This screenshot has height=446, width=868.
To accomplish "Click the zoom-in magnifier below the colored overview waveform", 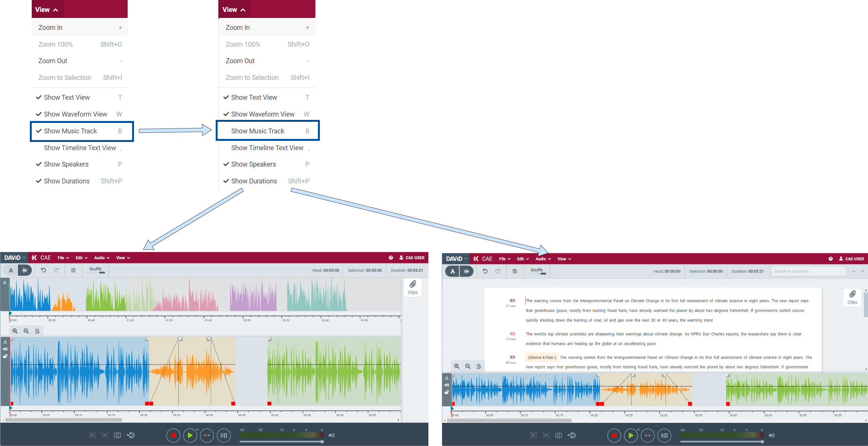I will 15,331.
